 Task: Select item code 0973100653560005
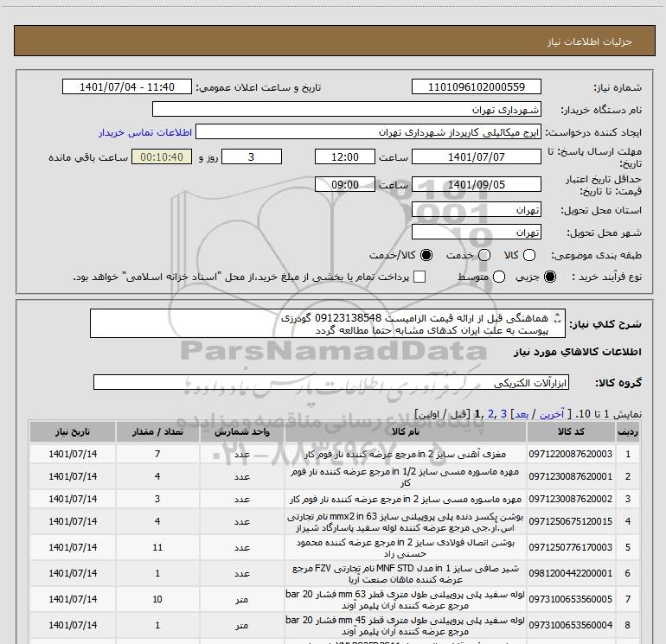(571, 599)
